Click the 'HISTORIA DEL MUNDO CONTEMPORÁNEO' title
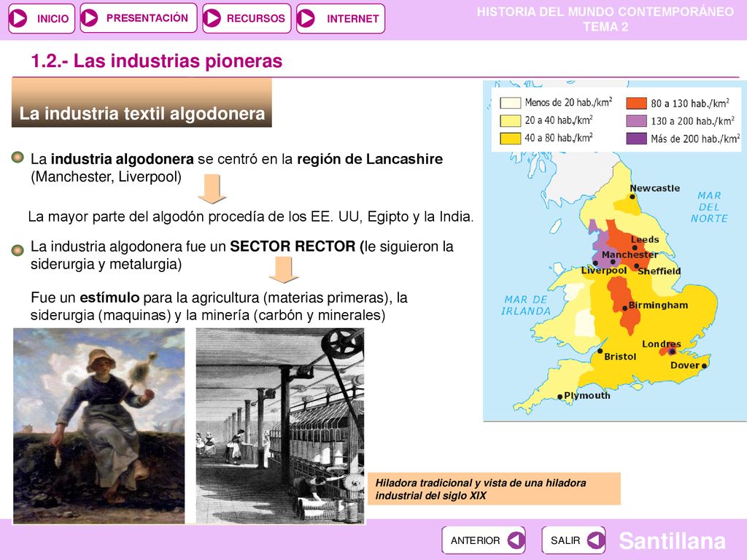The image size is (747, 560). point(605,12)
